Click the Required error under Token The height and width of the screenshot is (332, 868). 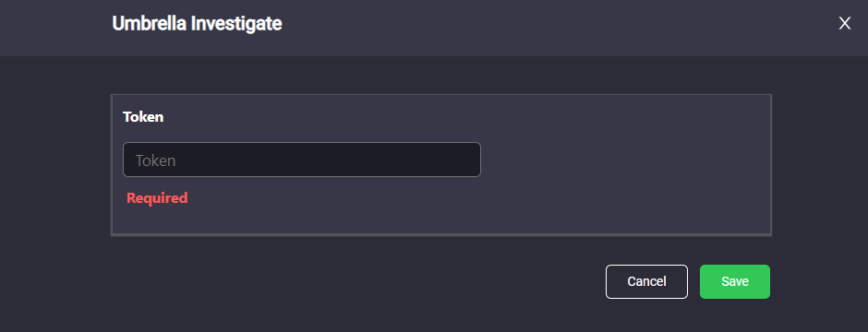click(157, 197)
